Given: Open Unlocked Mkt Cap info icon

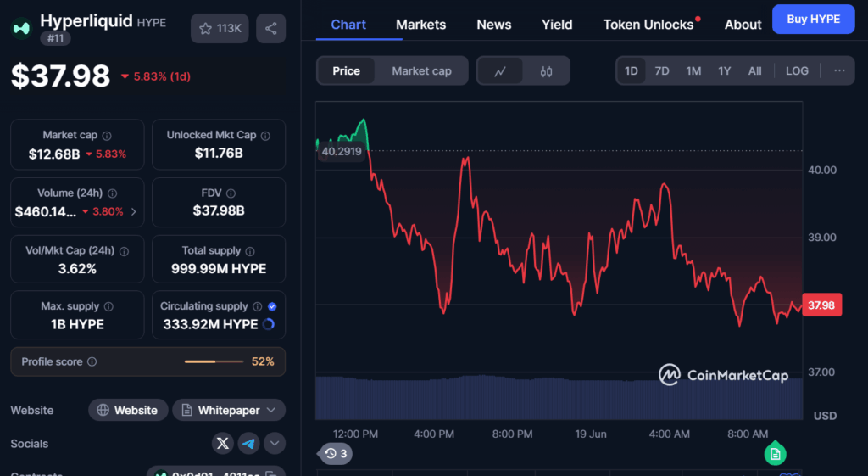Looking at the screenshot, I should (265, 136).
